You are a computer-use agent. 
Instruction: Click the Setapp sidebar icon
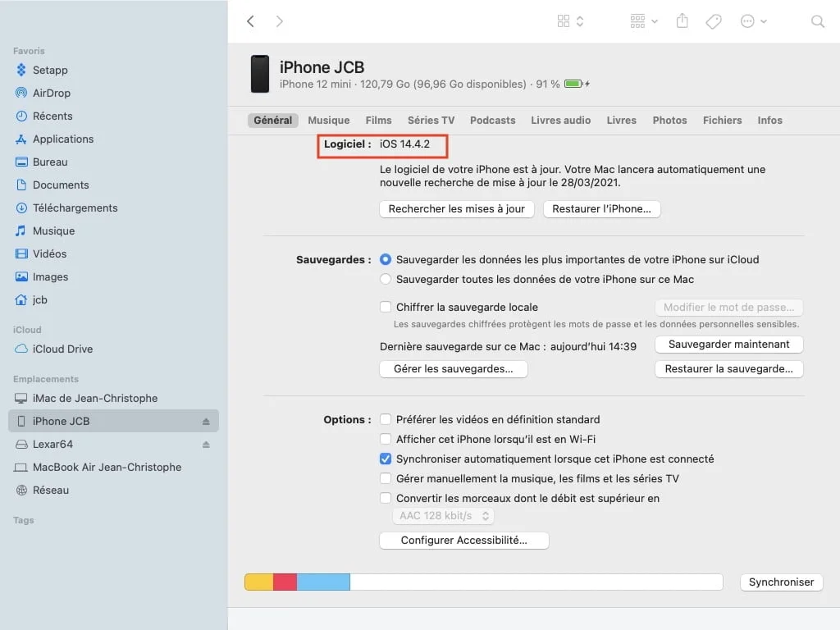click(x=21, y=71)
